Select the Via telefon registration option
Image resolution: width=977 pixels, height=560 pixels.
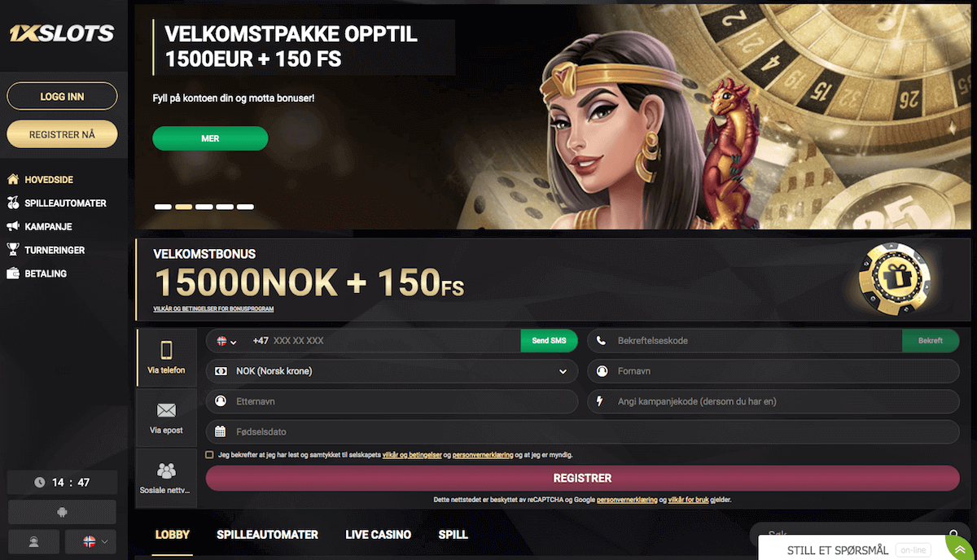(167, 358)
